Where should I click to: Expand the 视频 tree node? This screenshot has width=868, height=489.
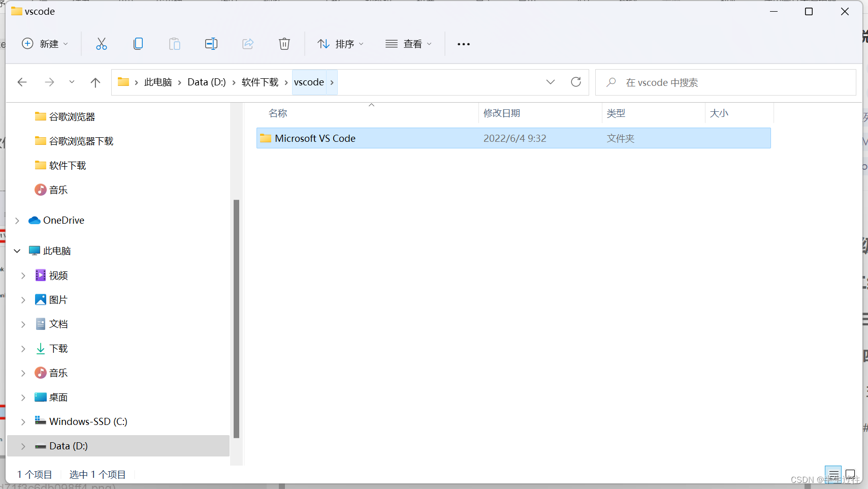coord(23,276)
